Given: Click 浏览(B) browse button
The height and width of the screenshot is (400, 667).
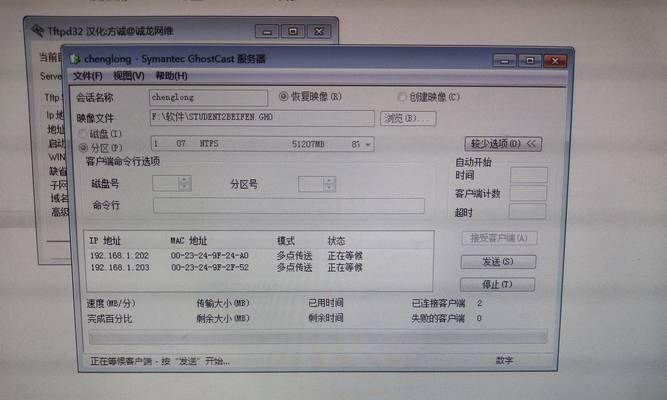Looking at the screenshot, I should [408, 118].
